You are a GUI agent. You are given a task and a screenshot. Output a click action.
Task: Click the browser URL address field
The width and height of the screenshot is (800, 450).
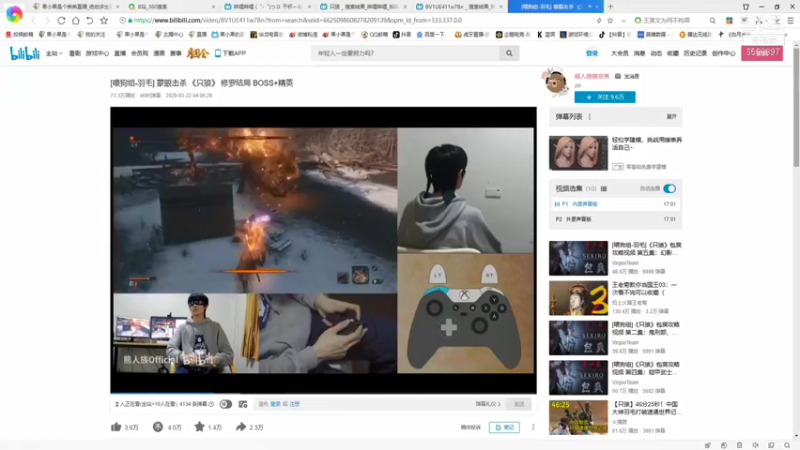(x=357, y=20)
